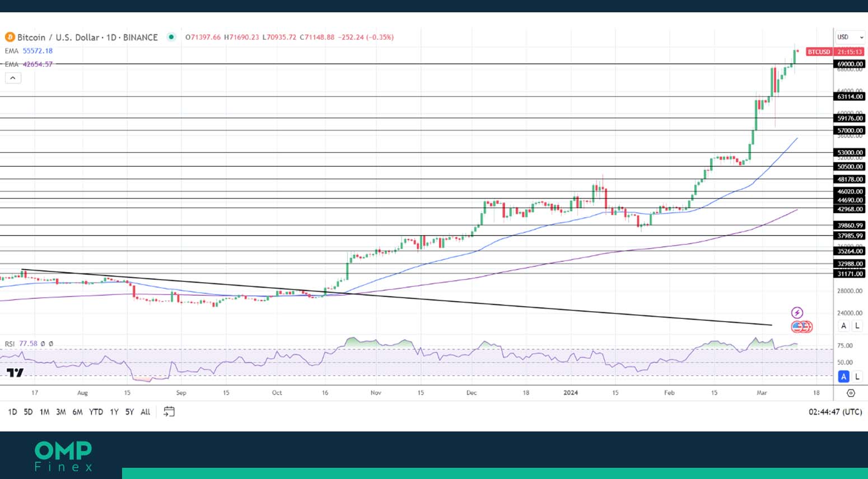Click the TradingView logo
Image resolution: width=868 pixels, height=479 pixels.
[x=15, y=373]
